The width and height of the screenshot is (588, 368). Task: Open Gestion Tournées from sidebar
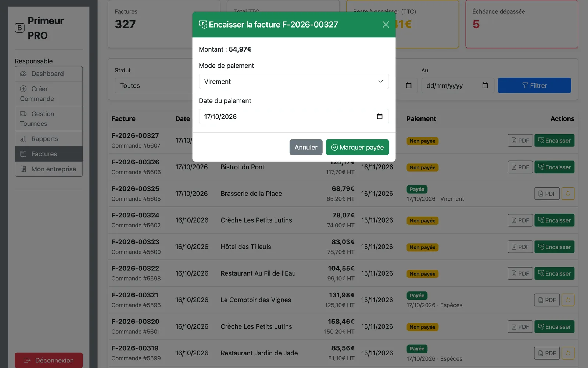point(49,119)
